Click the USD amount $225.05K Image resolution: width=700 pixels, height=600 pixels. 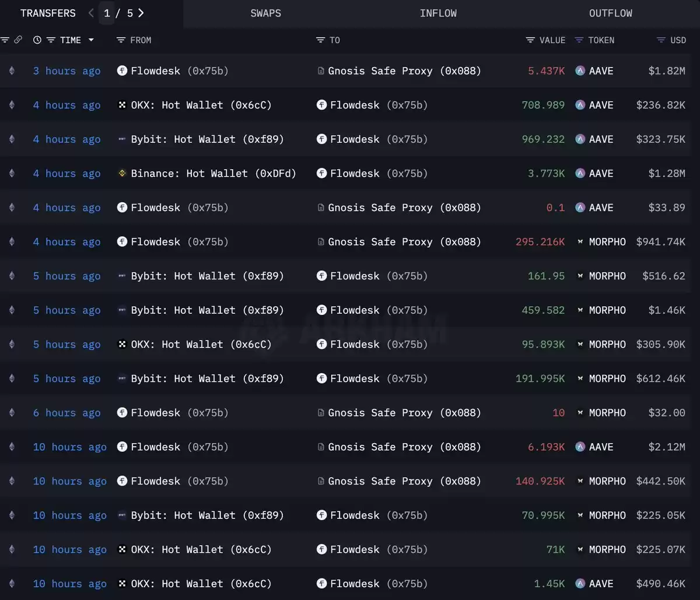point(661,515)
